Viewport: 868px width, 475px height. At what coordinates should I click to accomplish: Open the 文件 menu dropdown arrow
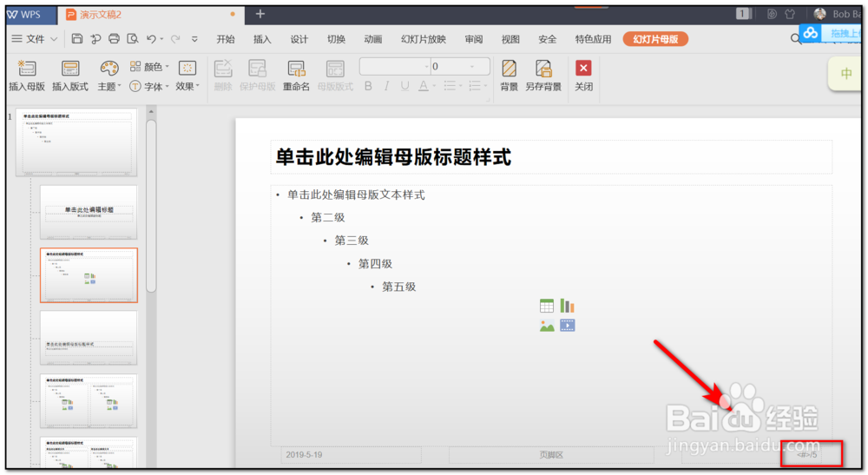(x=54, y=39)
